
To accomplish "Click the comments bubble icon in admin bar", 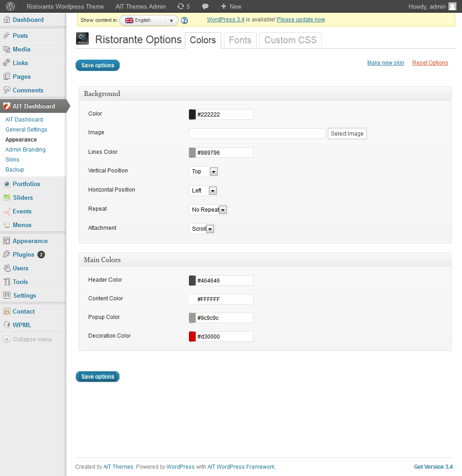I will pos(205,6).
